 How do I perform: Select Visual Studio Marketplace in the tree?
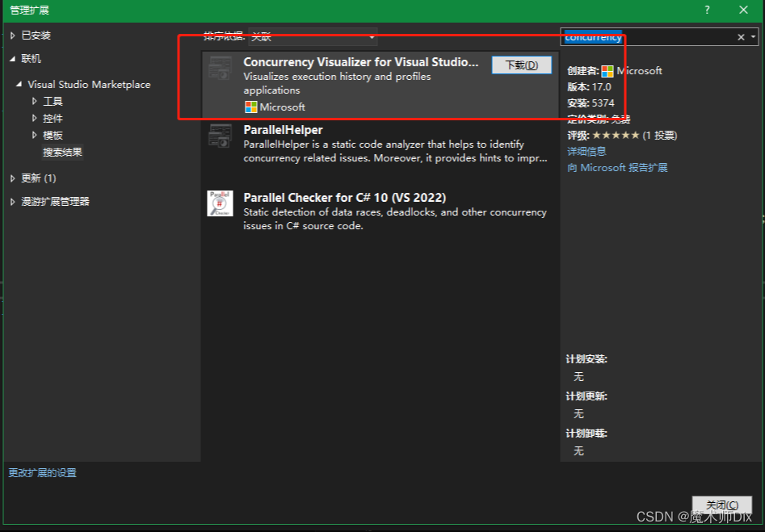pos(89,84)
